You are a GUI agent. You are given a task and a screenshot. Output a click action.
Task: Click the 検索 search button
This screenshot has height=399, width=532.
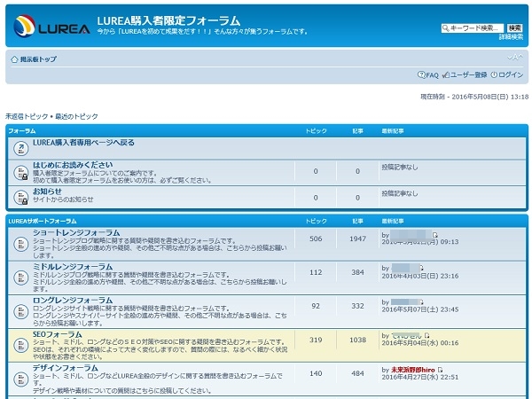click(514, 28)
